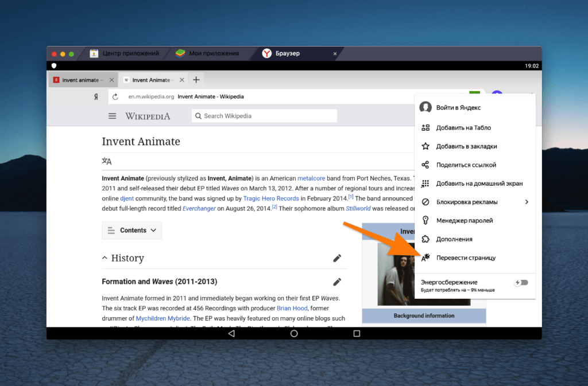Screen dimensions: 588x386
Task: Click the Добавить на Табло tiles icon
Action: tap(425, 128)
